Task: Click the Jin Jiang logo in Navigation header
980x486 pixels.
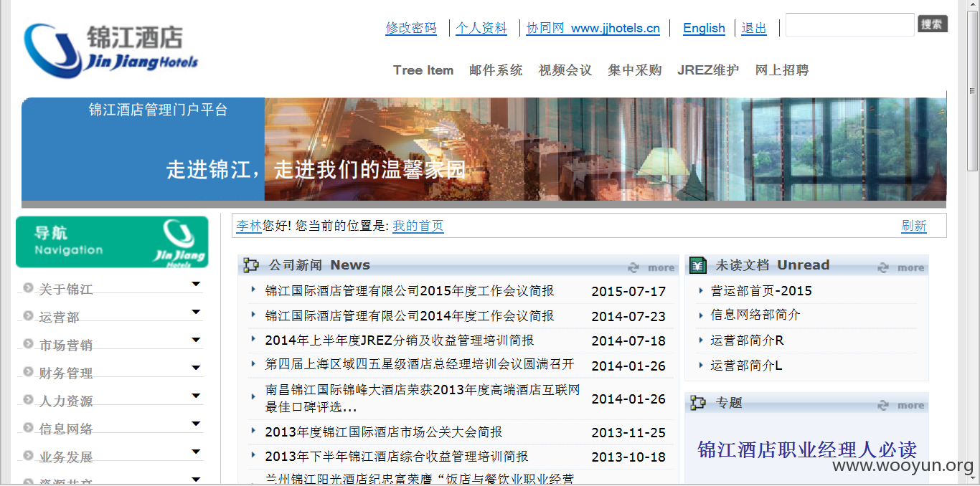Action: tap(179, 243)
